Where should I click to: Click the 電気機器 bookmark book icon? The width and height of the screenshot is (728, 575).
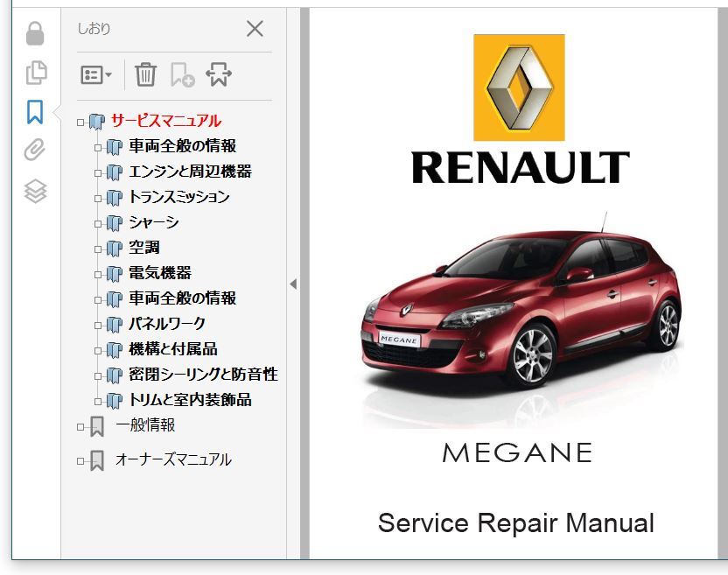(115, 274)
